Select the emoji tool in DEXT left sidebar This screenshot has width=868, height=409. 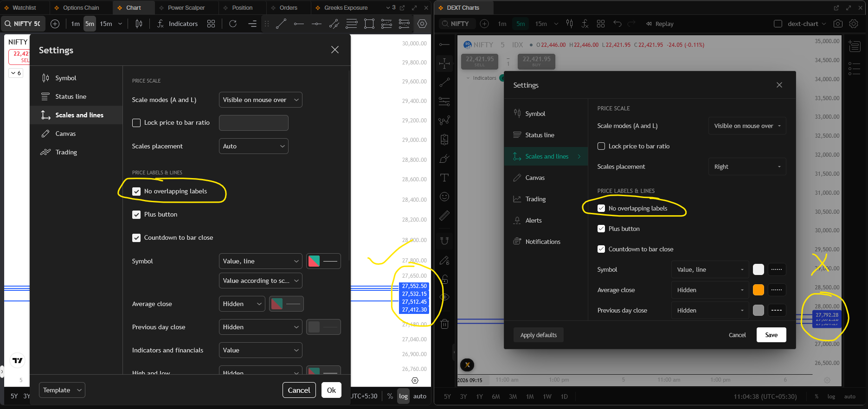(x=444, y=197)
